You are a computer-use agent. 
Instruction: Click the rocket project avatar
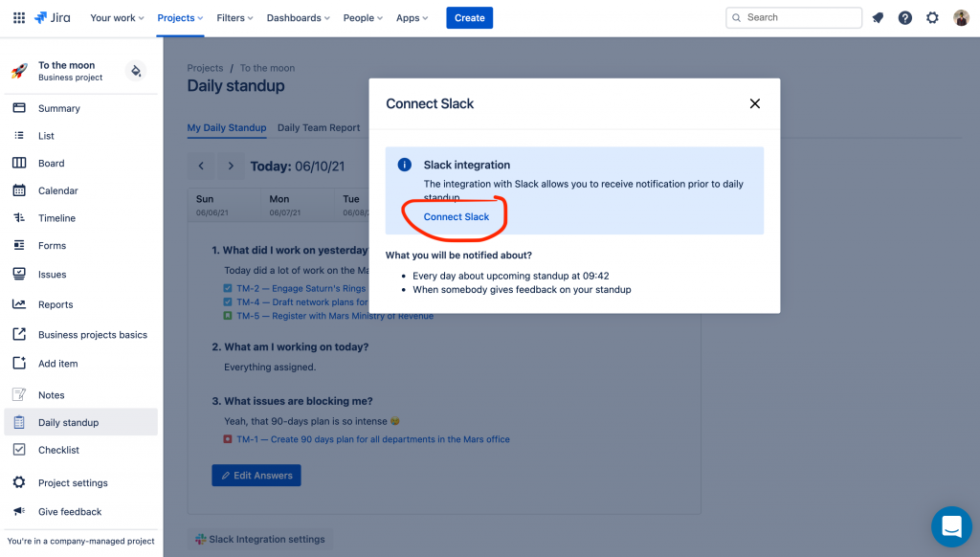pos(19,71)
